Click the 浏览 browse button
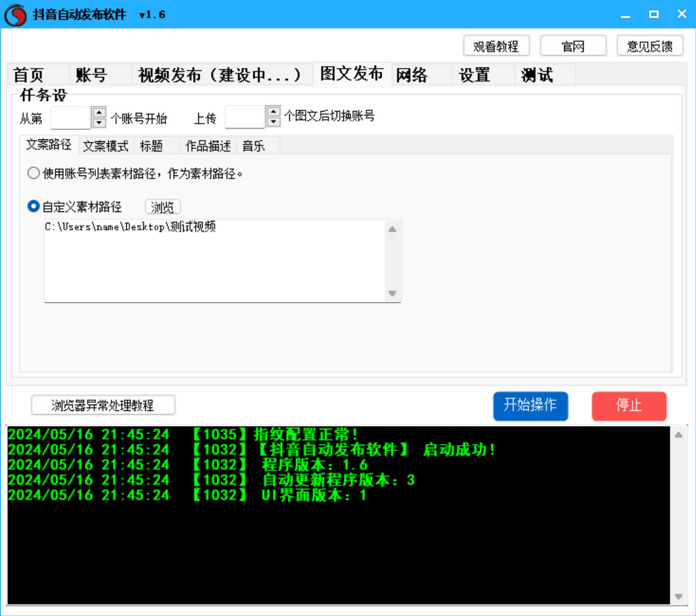Screen dimensions: 696x616 coord(162,206)
